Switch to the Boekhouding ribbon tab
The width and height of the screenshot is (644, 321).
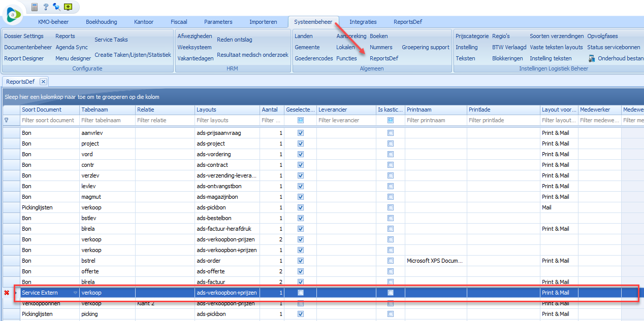(x=101, y=22)
